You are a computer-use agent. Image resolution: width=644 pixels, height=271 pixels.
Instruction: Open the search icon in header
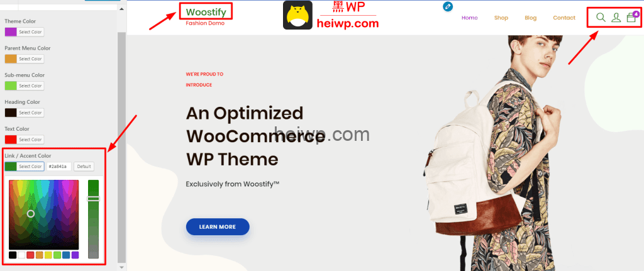[x=601, y=17]
